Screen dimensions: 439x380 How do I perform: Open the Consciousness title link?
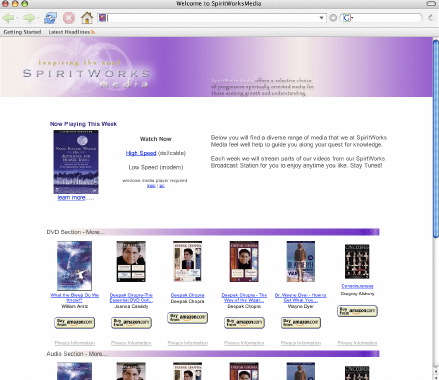click(357, 286)
